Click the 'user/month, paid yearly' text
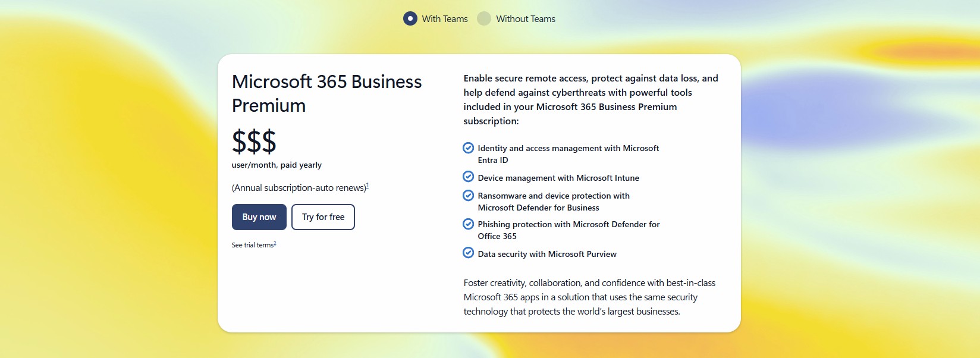The width and height of the screenshot is (980, 358). 277,165
